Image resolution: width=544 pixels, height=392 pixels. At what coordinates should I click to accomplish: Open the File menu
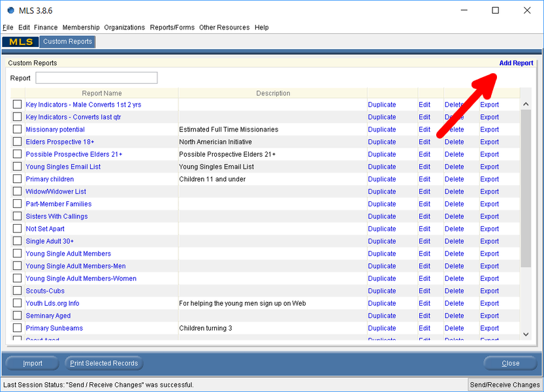click(x=8, y=27)
